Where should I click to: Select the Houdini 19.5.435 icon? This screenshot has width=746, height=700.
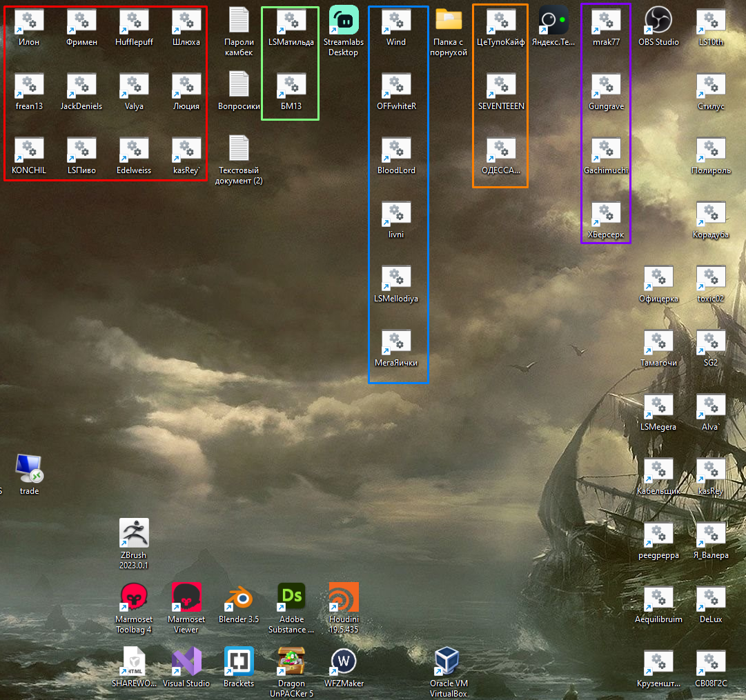click(x=344, y=597)
